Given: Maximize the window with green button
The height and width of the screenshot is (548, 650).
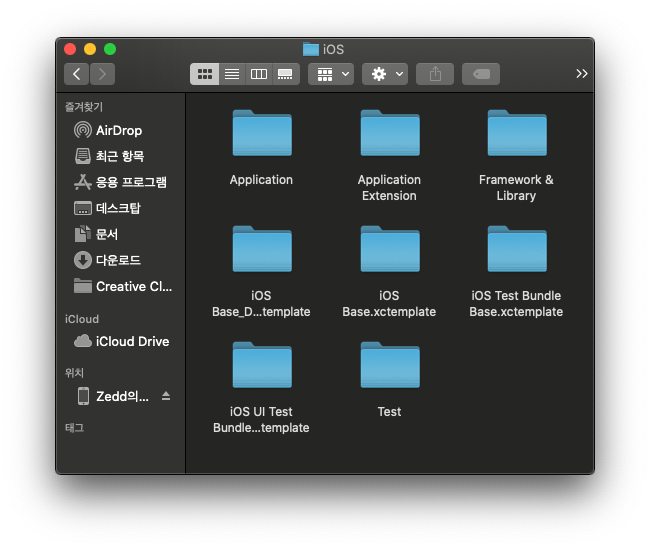Looking at the screenshot, I should pos(110,49).
